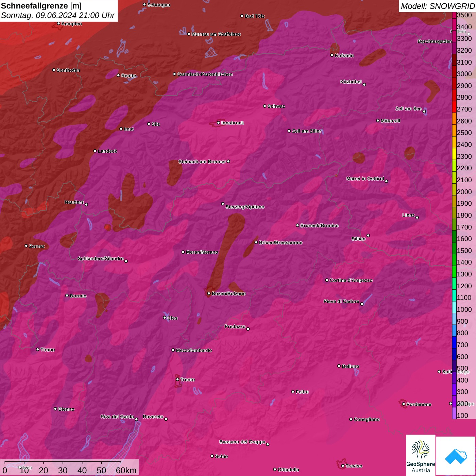The height and width of the screenshot is (476, 476).
Task: Click the 'Sillian' label
Action: tap(358, 239)
